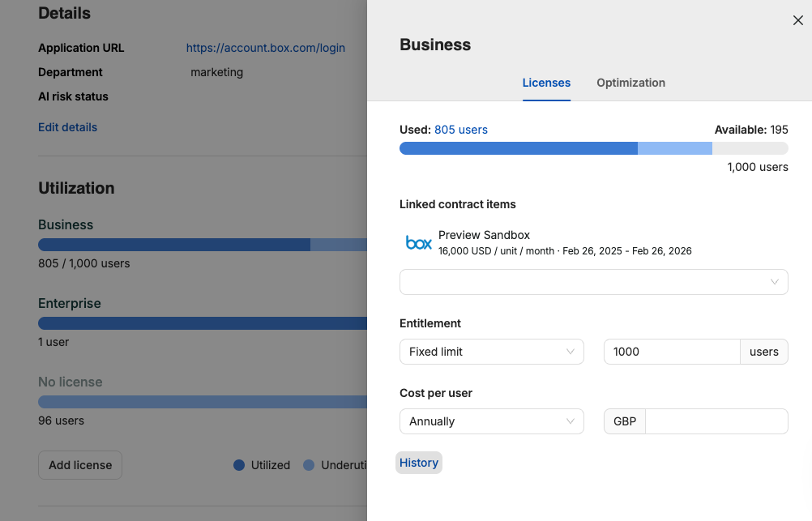Open the account.box.com login URL
The image size is (812, 521).
(265, 48)
